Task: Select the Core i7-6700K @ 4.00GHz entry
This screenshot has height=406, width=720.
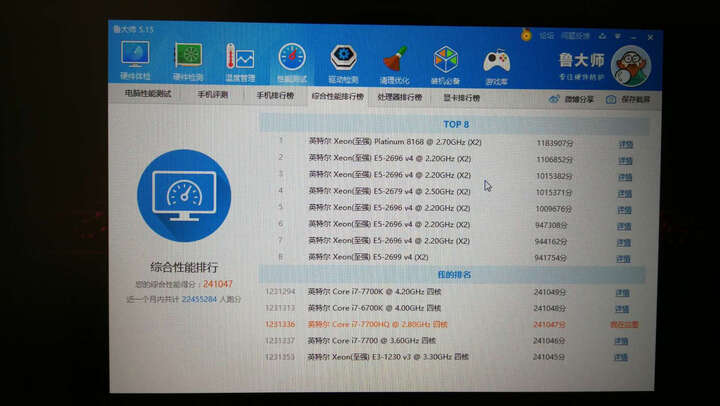Action: point(374,308)
